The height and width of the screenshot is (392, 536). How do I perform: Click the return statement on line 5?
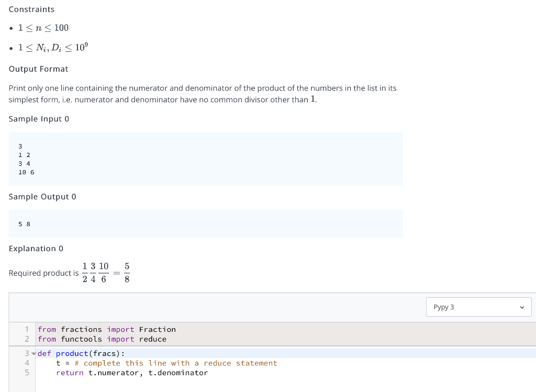click(x=131, y=373)
